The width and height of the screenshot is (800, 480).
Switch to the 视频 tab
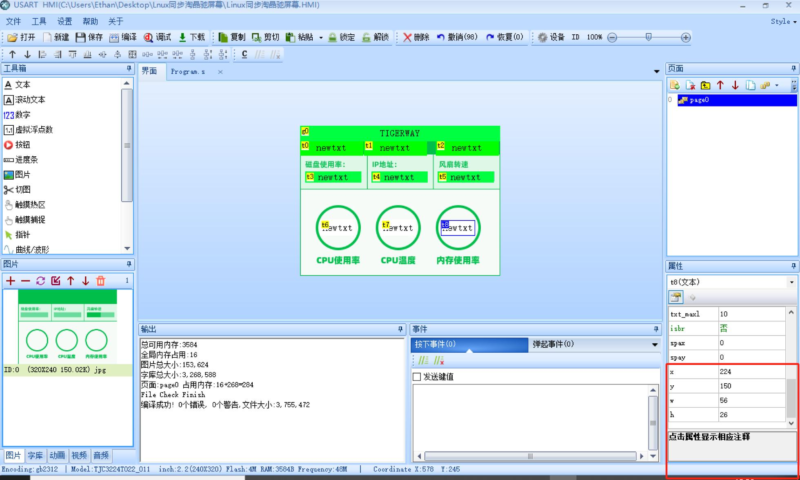pyautogui.click(x=79, y=456)
